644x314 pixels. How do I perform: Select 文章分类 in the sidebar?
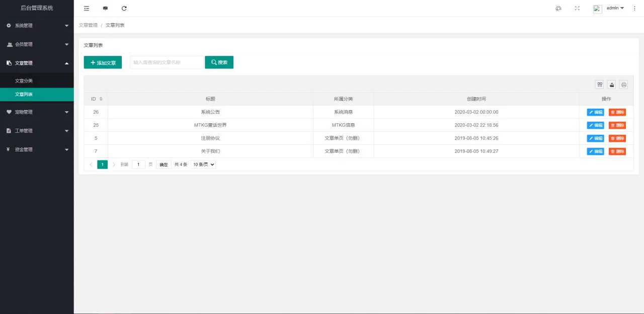24,81
